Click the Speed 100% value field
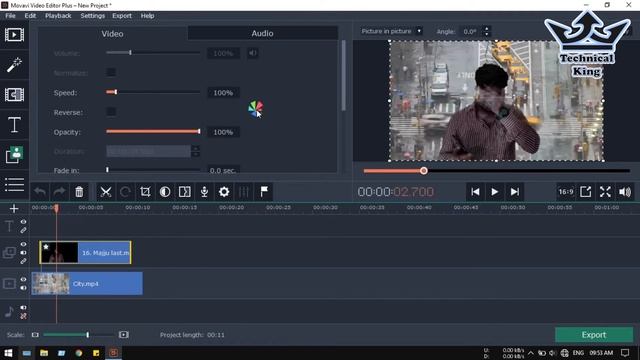Screen dimensions: 640x360 click(223, 93)
